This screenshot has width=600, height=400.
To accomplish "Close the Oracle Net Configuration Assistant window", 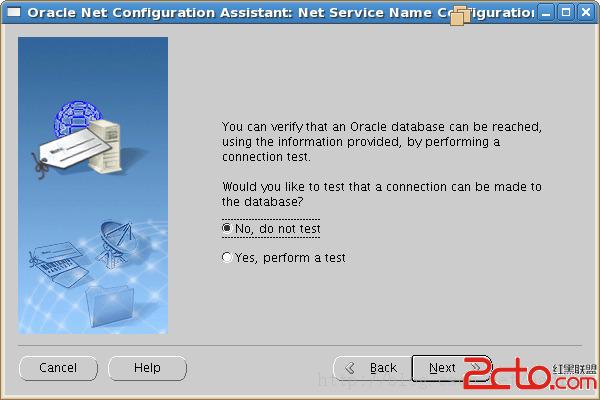I will tap(586, 13).
